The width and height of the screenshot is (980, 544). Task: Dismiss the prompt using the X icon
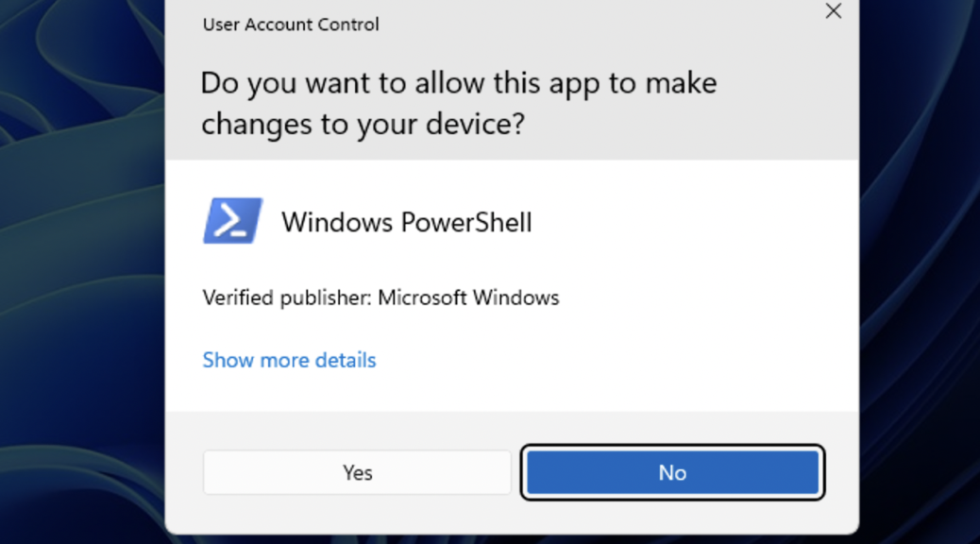click(x=833, y=11)
